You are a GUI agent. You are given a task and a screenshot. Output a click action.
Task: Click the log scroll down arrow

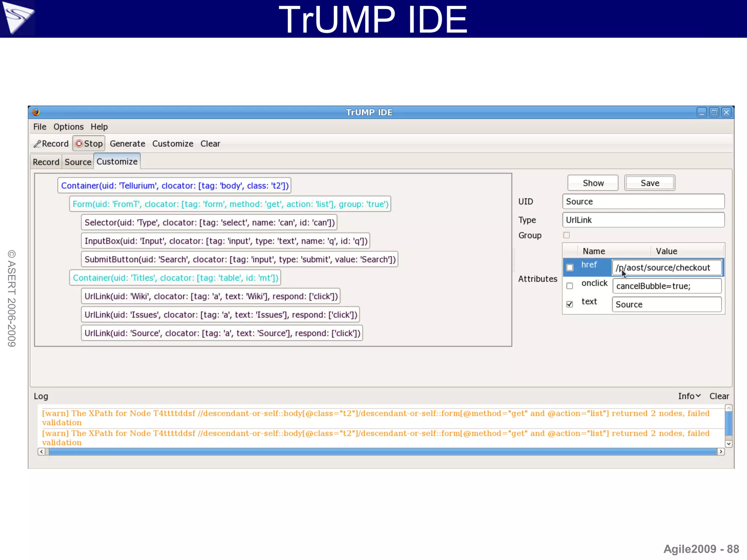point(728,444)
